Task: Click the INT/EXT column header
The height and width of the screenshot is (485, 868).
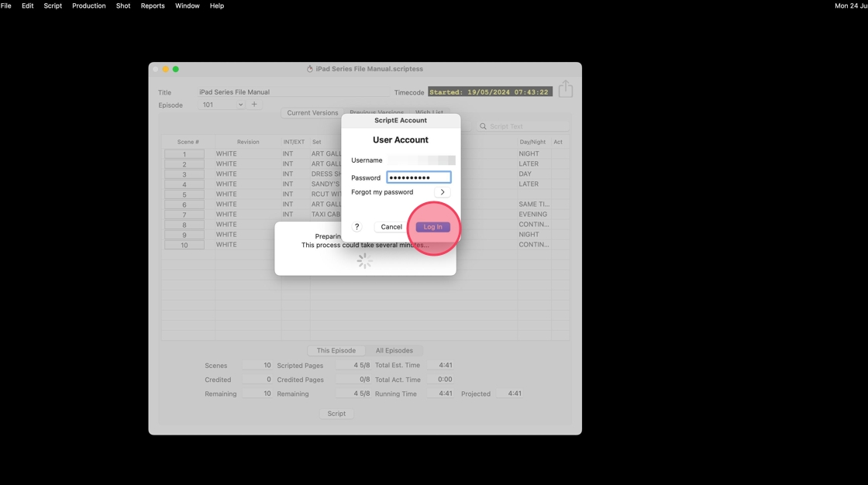Action: click(294, 142)
